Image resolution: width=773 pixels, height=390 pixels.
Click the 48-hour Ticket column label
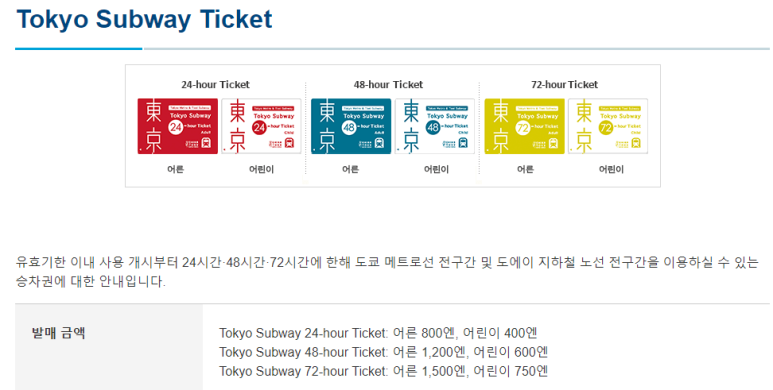pos(388,84)
